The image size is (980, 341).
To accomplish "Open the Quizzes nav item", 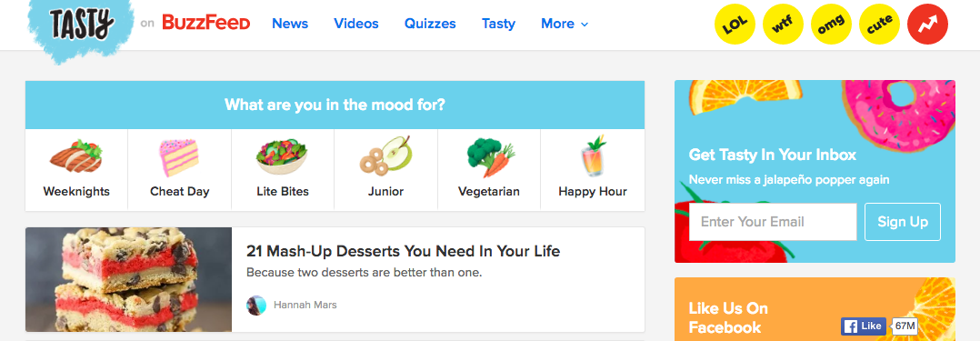I will coord(430,24).
